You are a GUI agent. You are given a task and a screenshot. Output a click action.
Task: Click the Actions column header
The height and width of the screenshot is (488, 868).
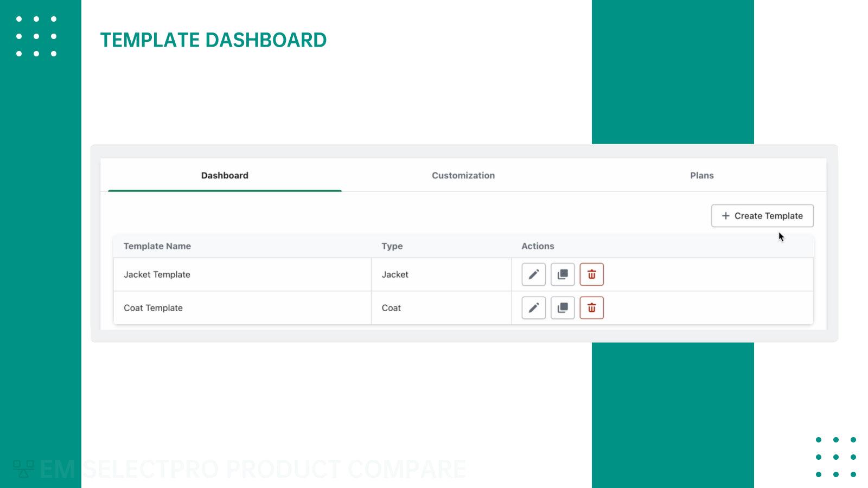pyautogui.click(x=538, y=246)
